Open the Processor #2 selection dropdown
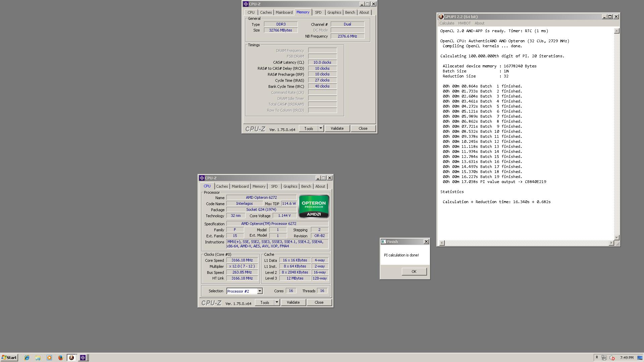644x362 pixels. (260, 291)
